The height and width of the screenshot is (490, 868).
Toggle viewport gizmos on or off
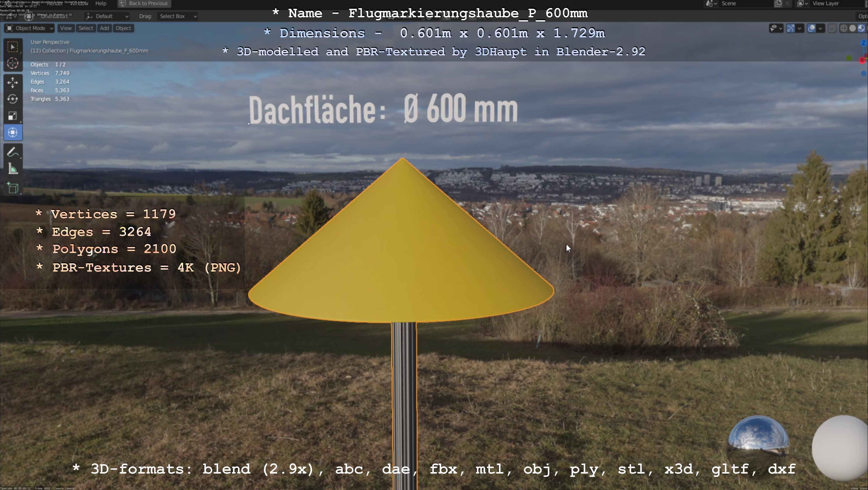[791, 28]
